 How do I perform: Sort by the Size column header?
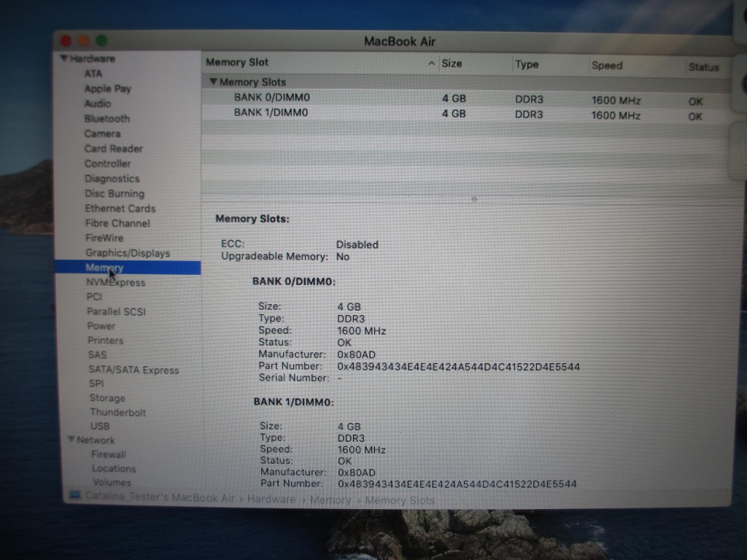(452, 63)
